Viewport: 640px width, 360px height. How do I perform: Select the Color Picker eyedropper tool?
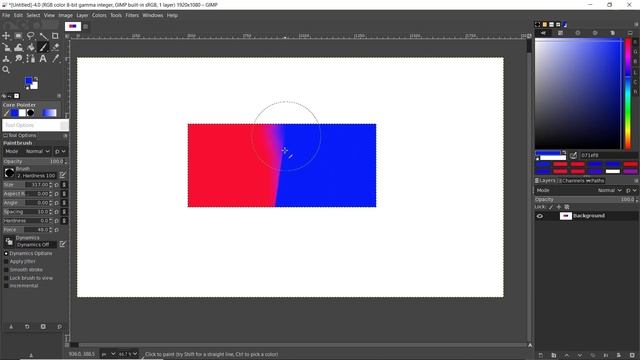(x=56, y=59)
